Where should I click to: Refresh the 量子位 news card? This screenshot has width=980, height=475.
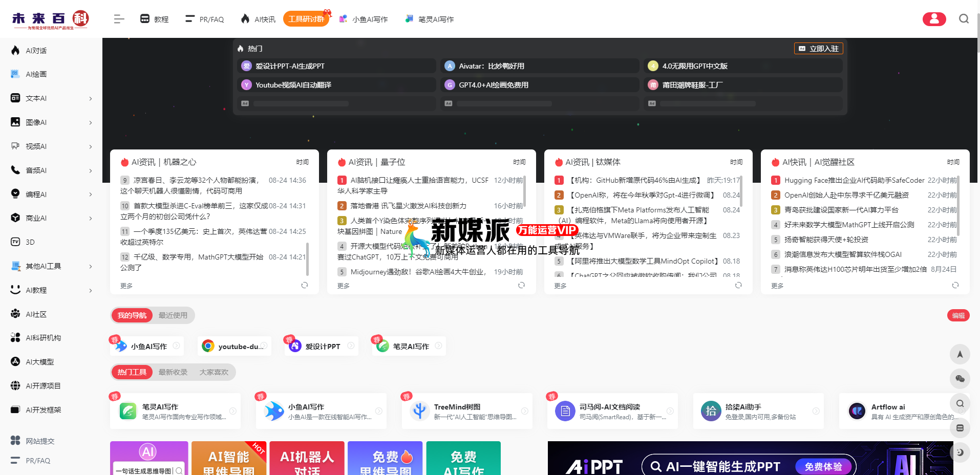tap(521, 285)
